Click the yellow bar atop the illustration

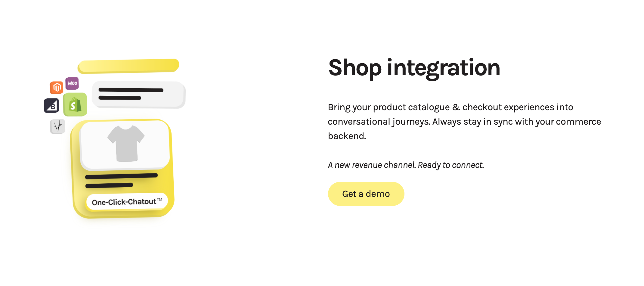tap(129, 66)
